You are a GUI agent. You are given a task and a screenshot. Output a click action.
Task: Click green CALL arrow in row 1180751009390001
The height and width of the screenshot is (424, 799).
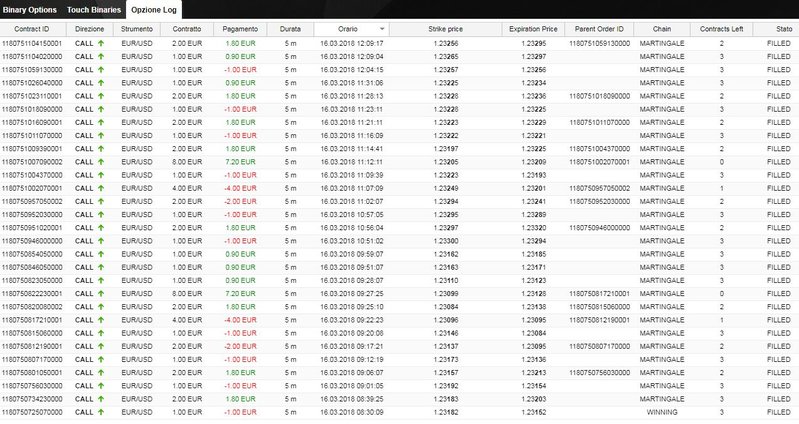click(x=101, y=149)
